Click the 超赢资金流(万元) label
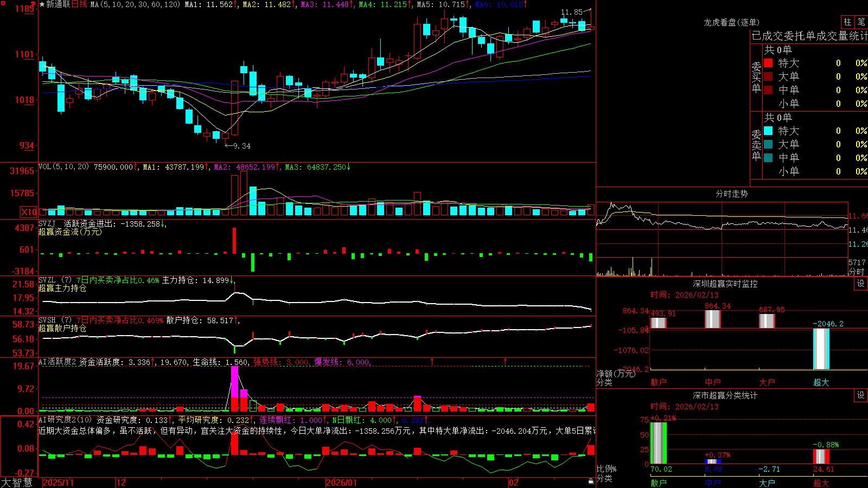This screenshot has height=488, width=868. pyautogui.click(x=70, y=232)
